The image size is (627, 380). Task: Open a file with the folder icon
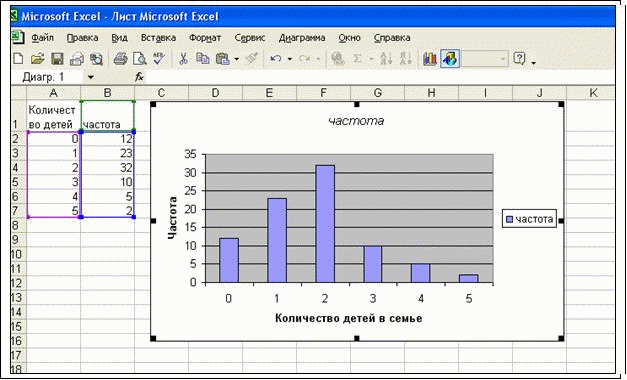37,59
